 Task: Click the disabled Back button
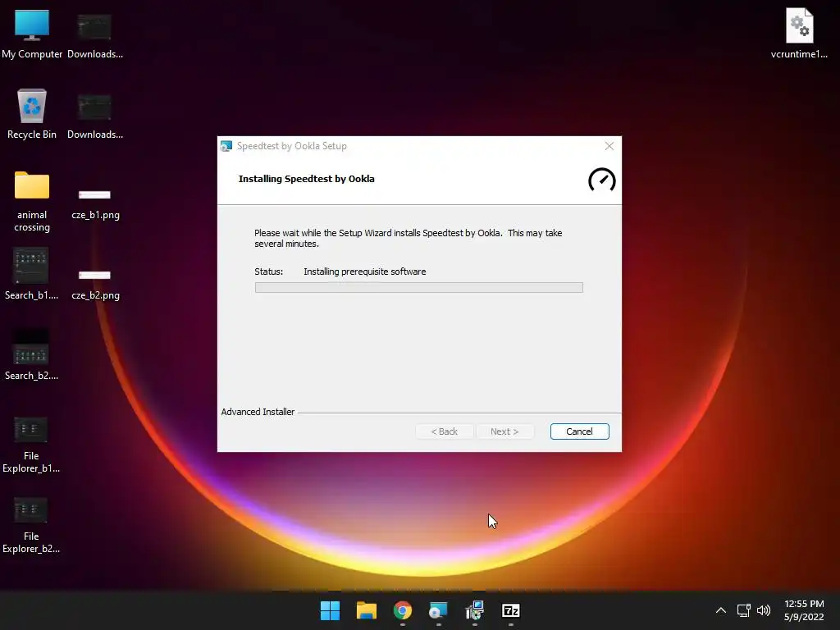(444, 431)
